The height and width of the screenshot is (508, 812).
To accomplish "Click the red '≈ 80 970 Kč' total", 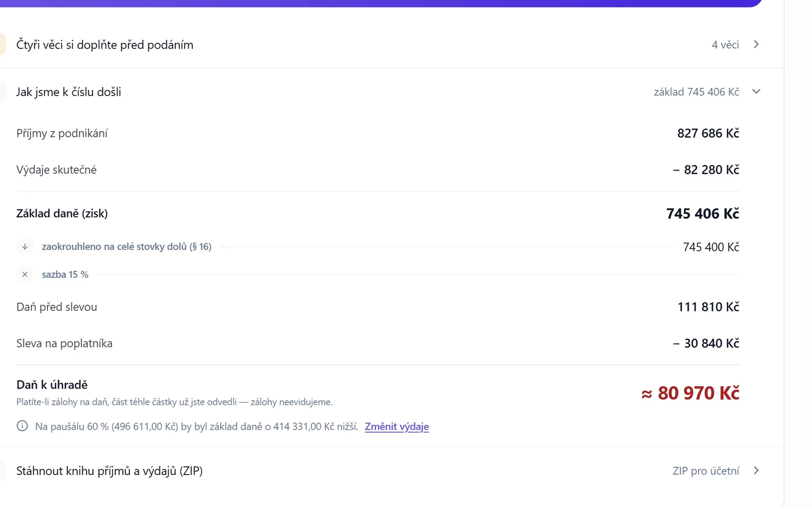I will 690,393.
